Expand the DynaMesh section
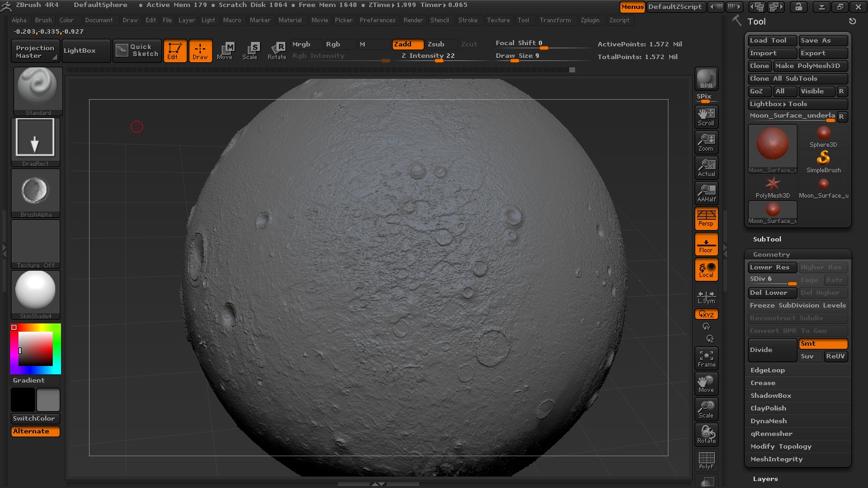The width and height of the screenshot is (868, 488). 768,421
